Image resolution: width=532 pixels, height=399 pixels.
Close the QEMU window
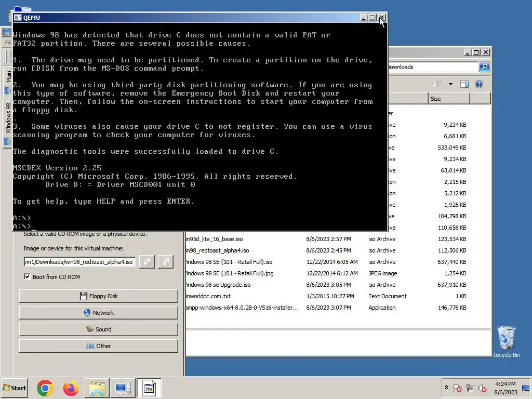point(382,18)
